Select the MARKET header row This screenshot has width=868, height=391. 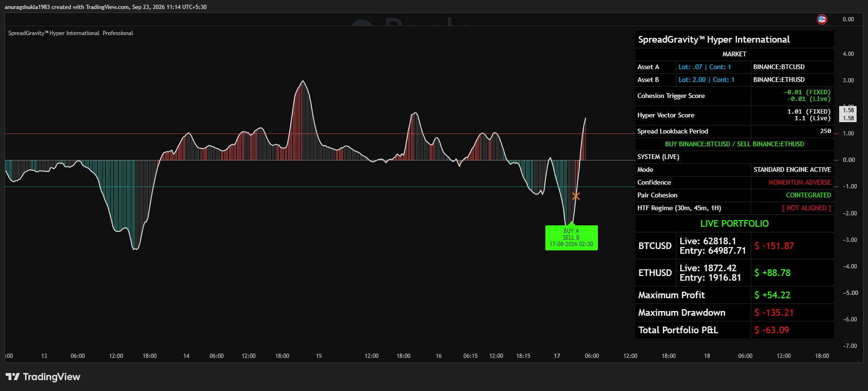(x=734, y=54)
